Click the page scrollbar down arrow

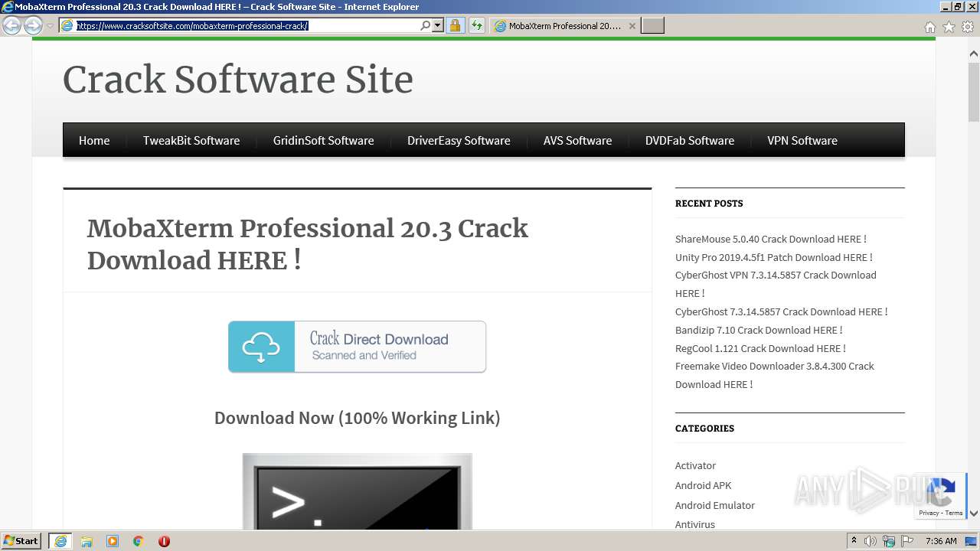[974, 514]
